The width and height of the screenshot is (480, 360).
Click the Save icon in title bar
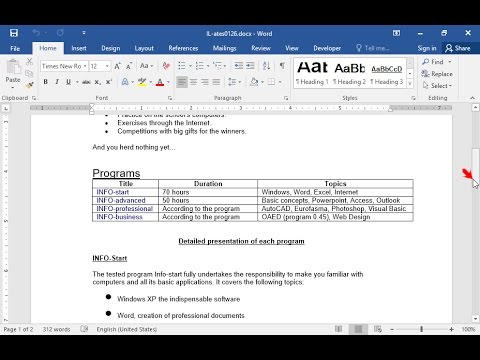click(x=14, y=33)
